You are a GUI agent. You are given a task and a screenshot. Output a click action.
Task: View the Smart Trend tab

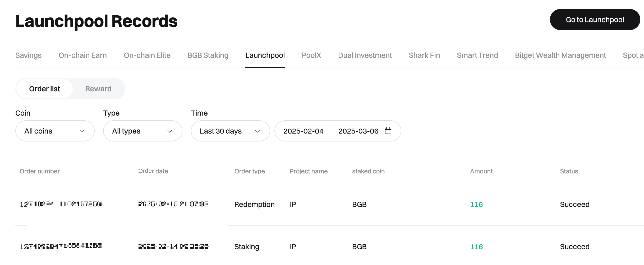click(477, 55)
